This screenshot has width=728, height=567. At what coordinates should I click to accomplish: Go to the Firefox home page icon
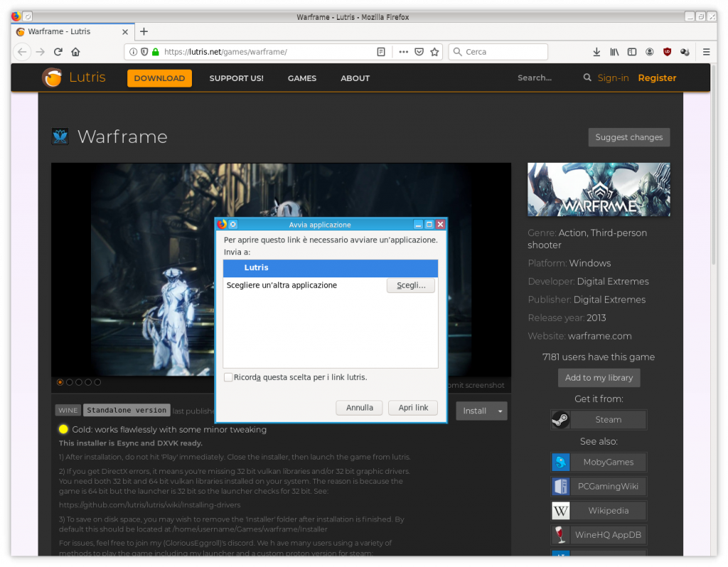[x=75, y=52]
